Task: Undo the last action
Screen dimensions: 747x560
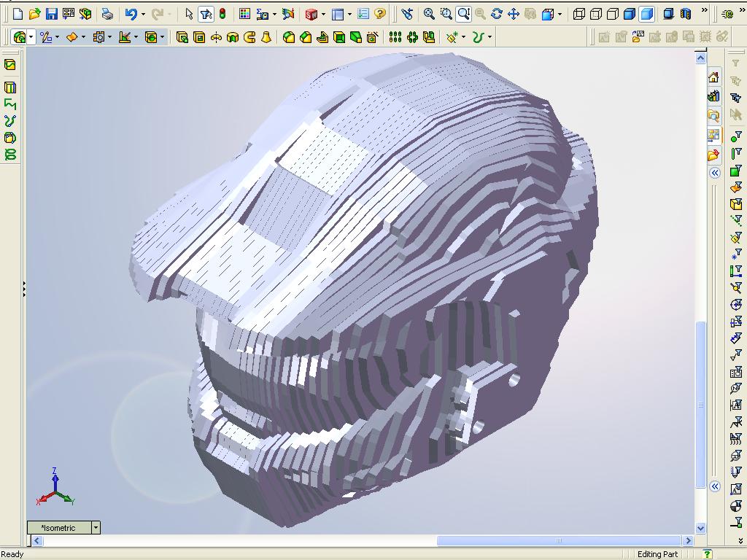Action: coord(131,15)
